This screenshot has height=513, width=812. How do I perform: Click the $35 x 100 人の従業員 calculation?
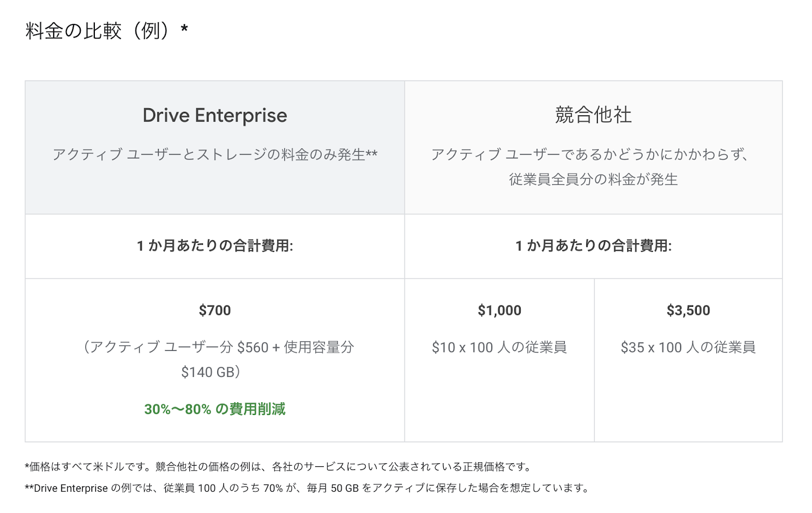pos(688,347)
